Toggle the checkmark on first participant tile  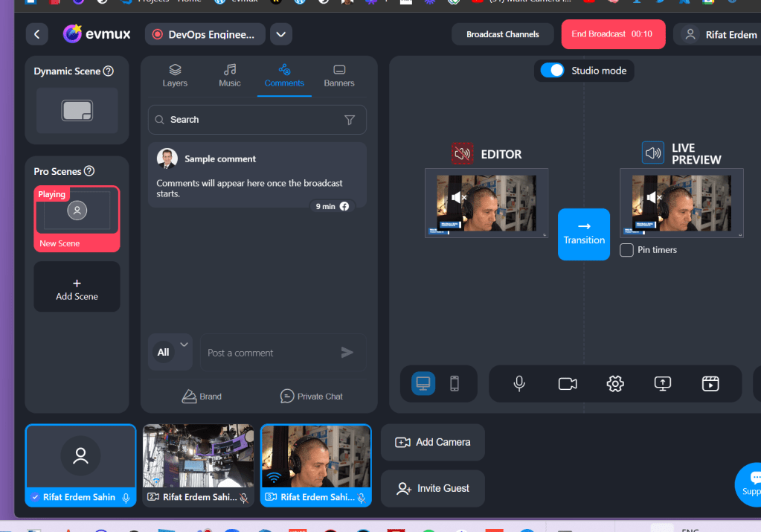click(35, 497)
